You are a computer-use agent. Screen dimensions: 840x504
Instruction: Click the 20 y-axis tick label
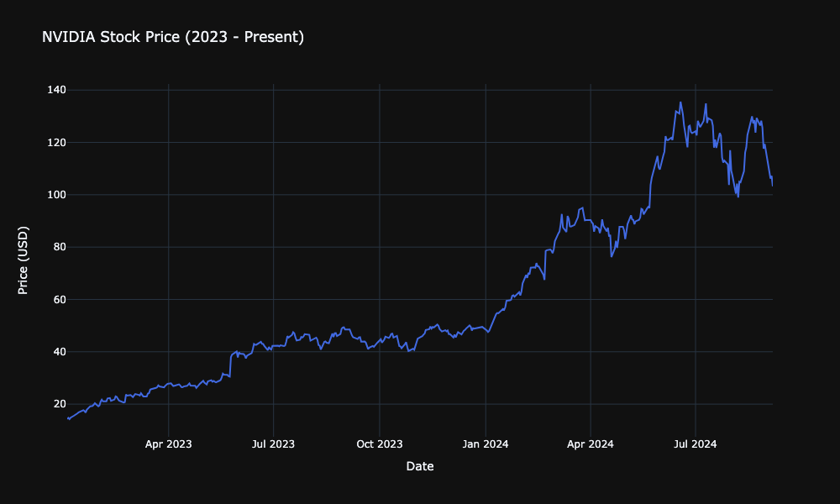point(60,404)
